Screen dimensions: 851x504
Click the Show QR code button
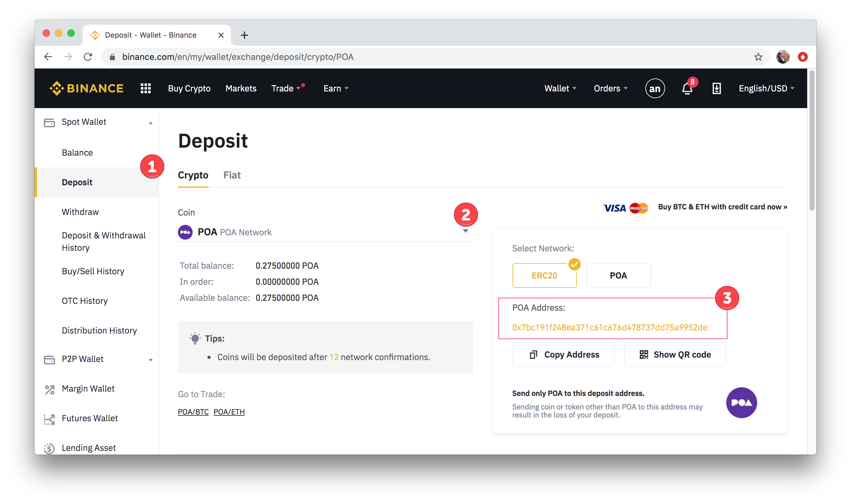click(675, 355)
